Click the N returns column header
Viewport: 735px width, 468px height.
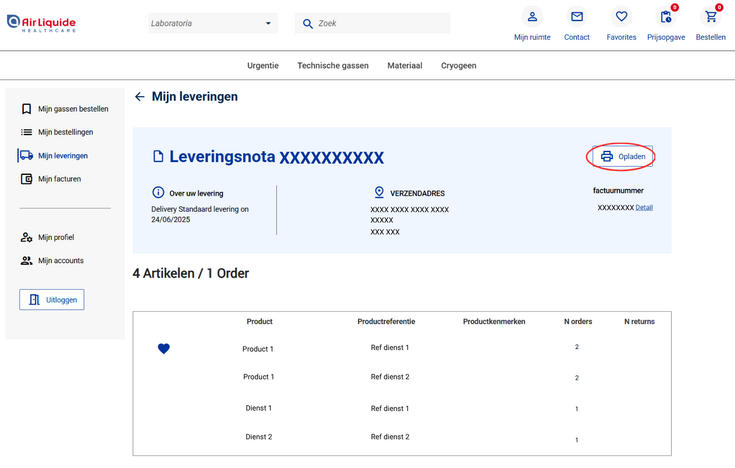pos(639,322)
